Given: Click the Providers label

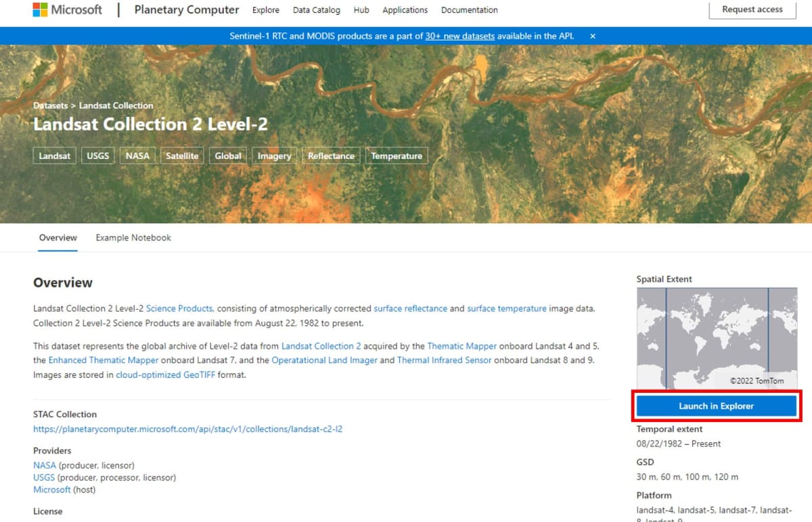Looking at the screenshot, I should tap(52, 450).
